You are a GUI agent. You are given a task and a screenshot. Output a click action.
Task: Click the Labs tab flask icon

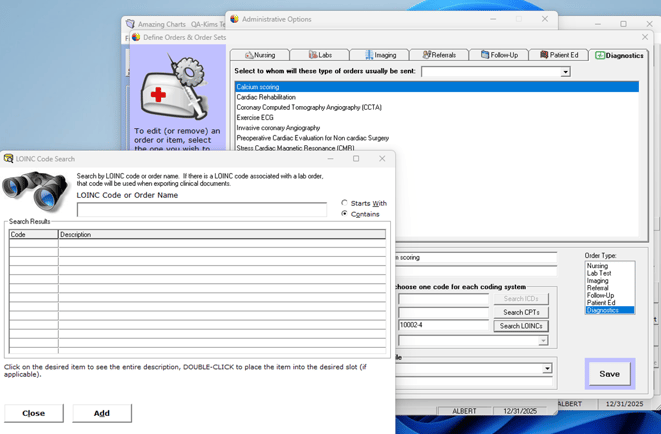click(x=313, y=55)
